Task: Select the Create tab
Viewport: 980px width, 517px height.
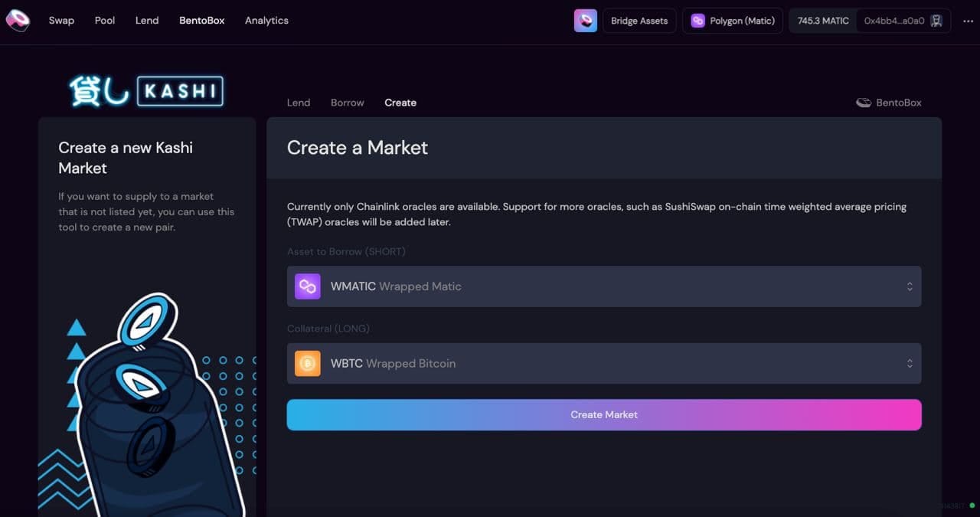Action: [400, 103]
